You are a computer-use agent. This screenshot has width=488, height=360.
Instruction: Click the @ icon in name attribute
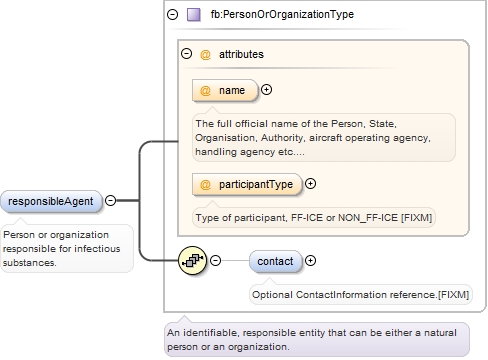[205, 90]
